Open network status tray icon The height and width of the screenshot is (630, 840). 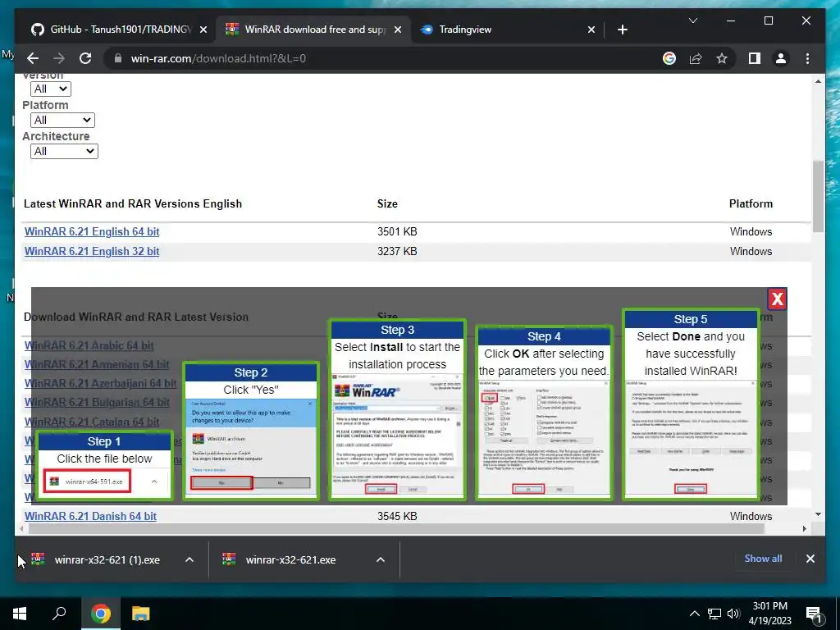(714, 614)
